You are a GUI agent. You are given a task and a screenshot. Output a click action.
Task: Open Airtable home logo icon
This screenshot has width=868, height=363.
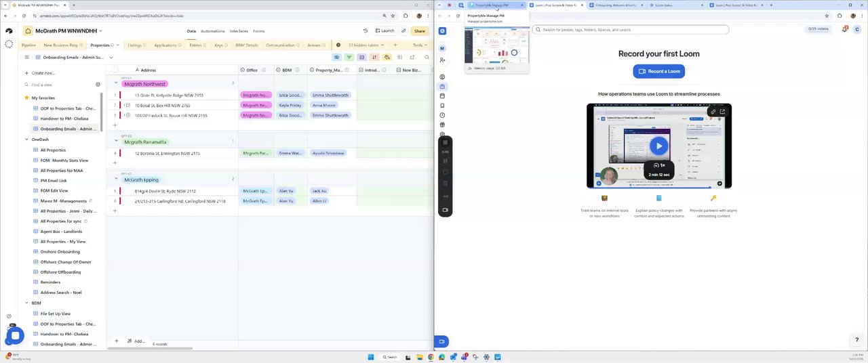9,30
